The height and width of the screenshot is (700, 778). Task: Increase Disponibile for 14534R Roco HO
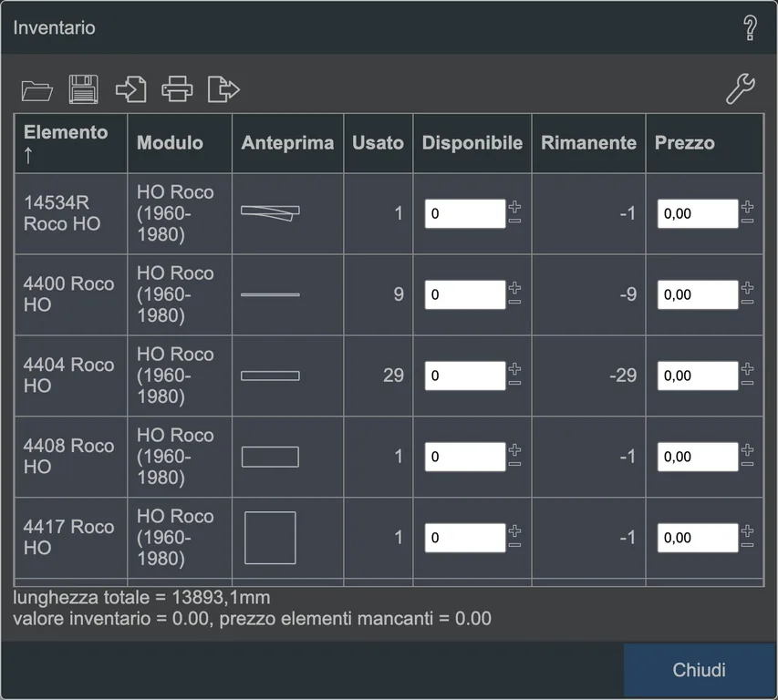(514, 206)
